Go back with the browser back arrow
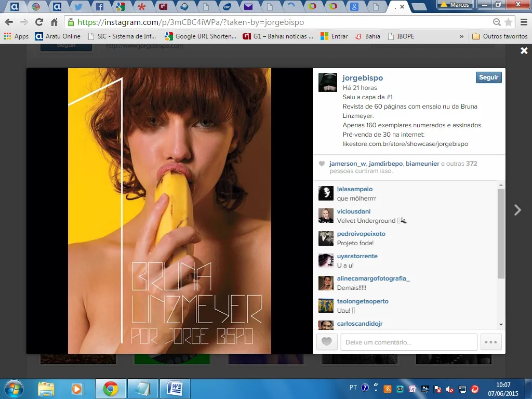 click(9, 22)
